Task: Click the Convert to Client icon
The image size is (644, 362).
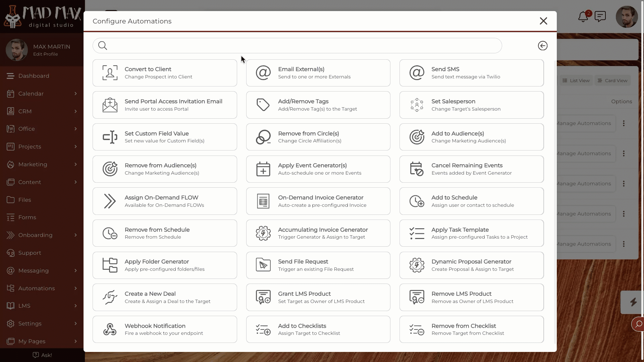Action: point(110,72)
